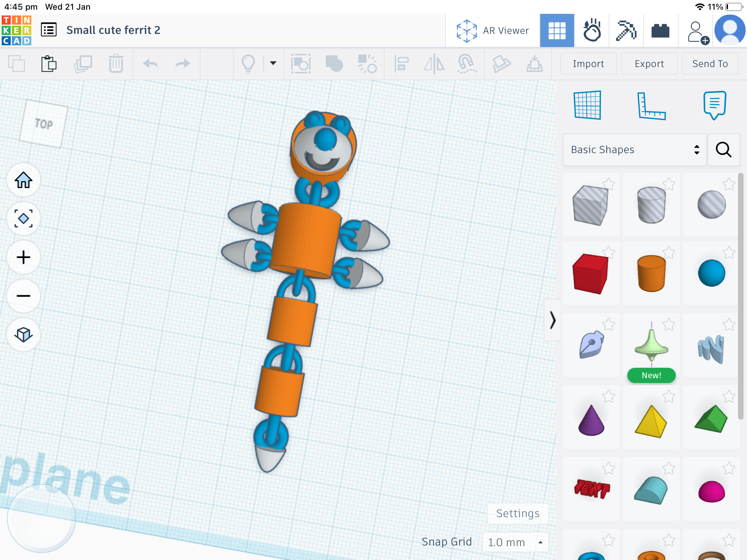This screenshot has height=560, width=747.
Task: Open the AR Viewer
Action: [x=492, y=31]
